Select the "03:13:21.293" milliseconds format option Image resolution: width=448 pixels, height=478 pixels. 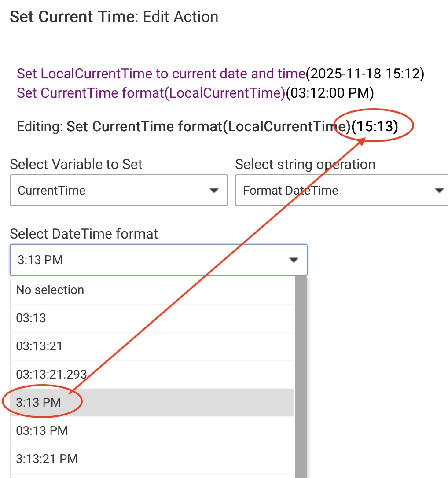(x=51, y=375)
